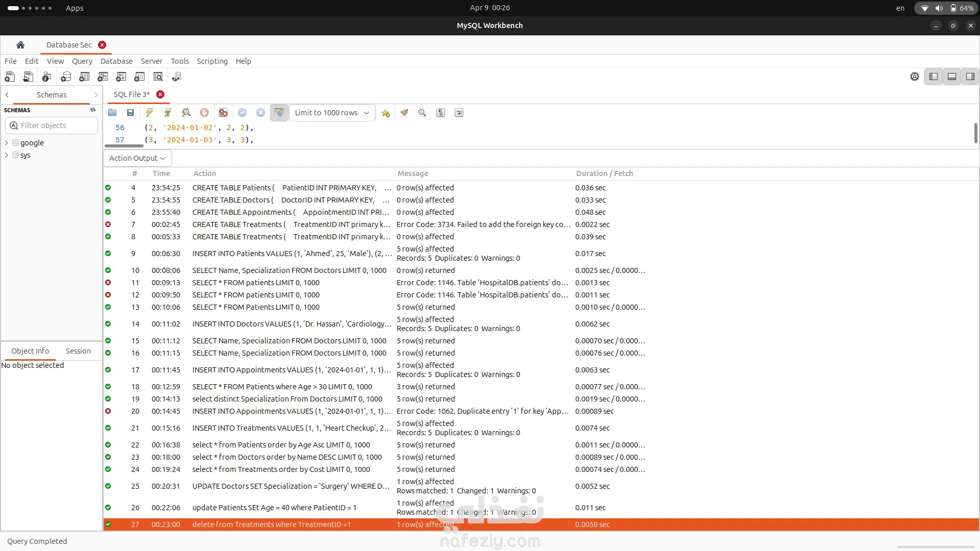This screenshot has width=980, height=551.
Task: Open a script file in the editor
Action: (112, 113)
